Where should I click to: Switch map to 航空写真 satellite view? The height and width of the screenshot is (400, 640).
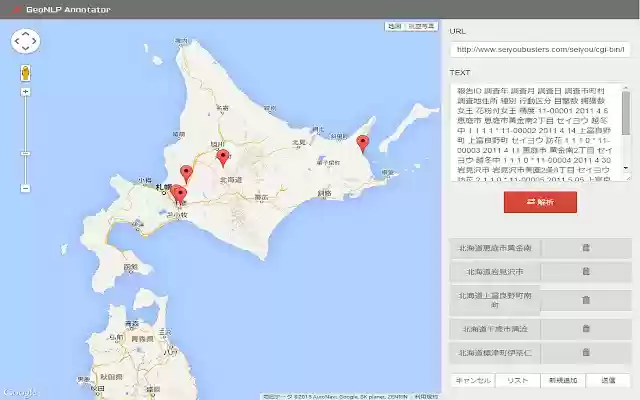421,26
